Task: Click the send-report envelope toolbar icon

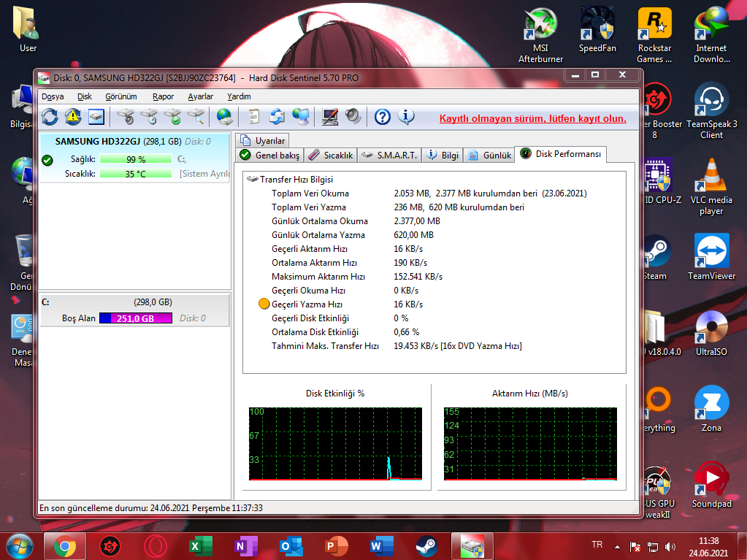Action: (277, 117)
